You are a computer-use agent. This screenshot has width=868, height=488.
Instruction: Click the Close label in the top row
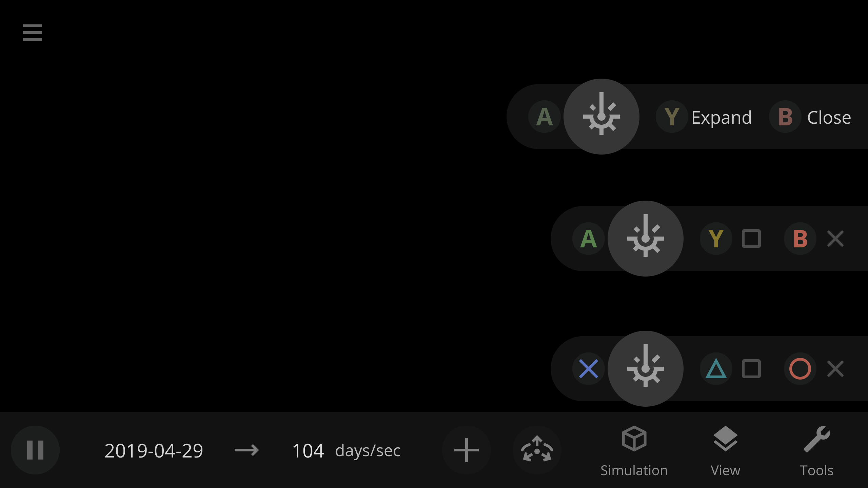click(829, 117)
